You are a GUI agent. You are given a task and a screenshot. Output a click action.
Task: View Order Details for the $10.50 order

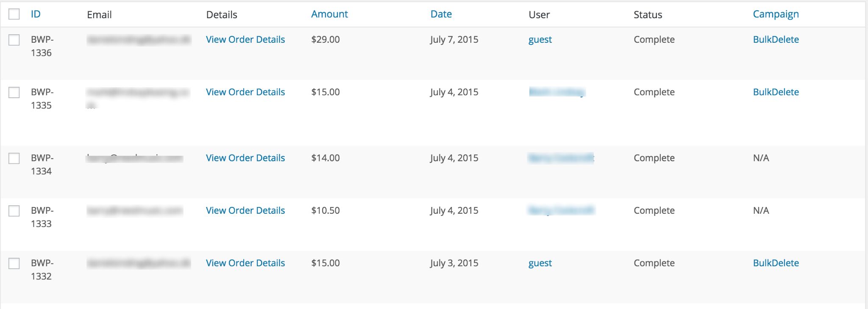tap(245, 210)
